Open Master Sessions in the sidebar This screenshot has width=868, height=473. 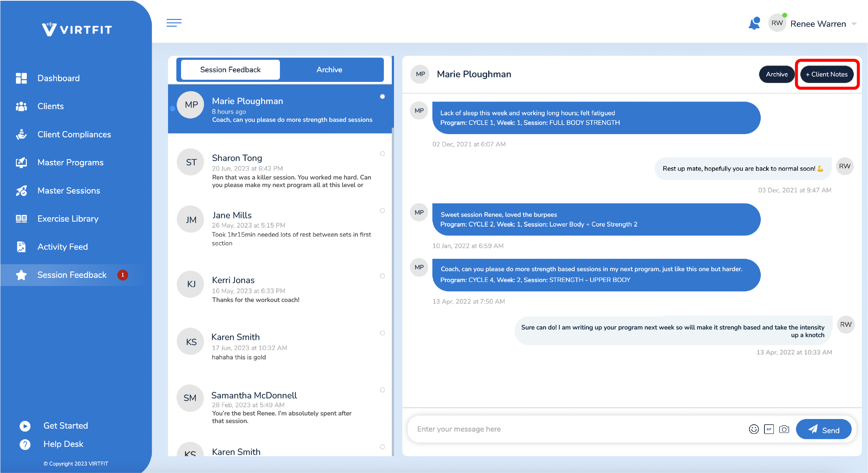(69, 191)
